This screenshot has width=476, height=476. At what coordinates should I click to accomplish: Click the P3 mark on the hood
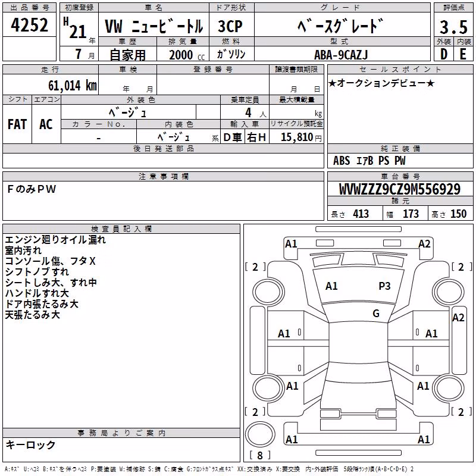click(x=384, y=286)
